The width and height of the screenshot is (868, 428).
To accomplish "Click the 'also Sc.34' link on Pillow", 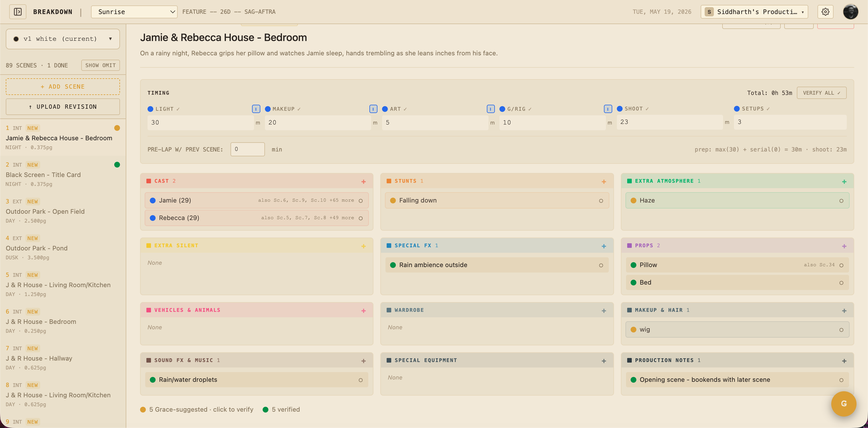I will [819, 265].
